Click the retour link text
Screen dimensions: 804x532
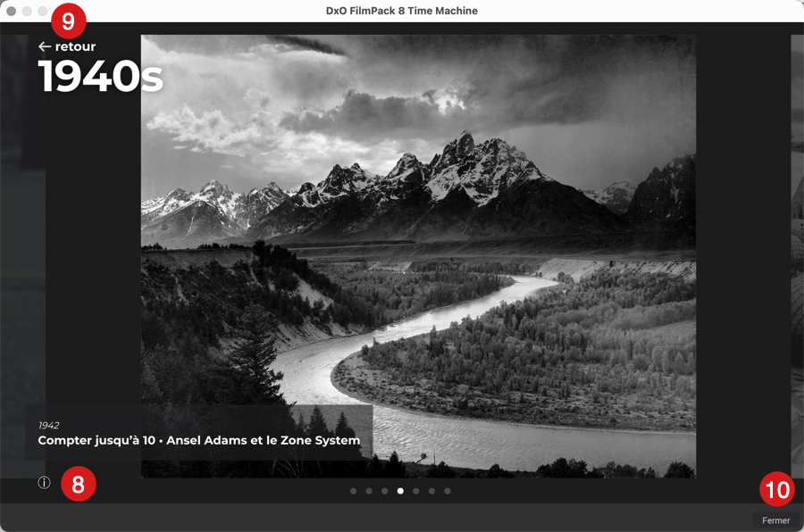pos(75,46)
